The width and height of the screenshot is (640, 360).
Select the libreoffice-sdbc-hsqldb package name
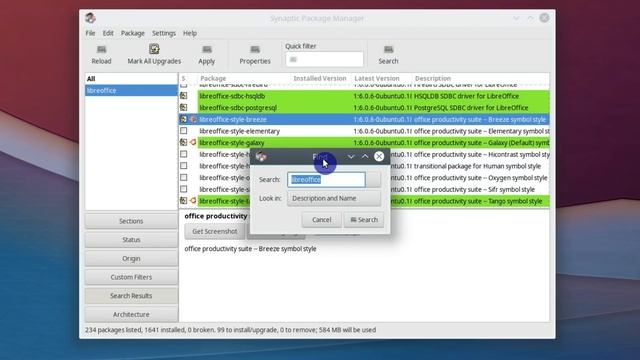pos(232,96)
